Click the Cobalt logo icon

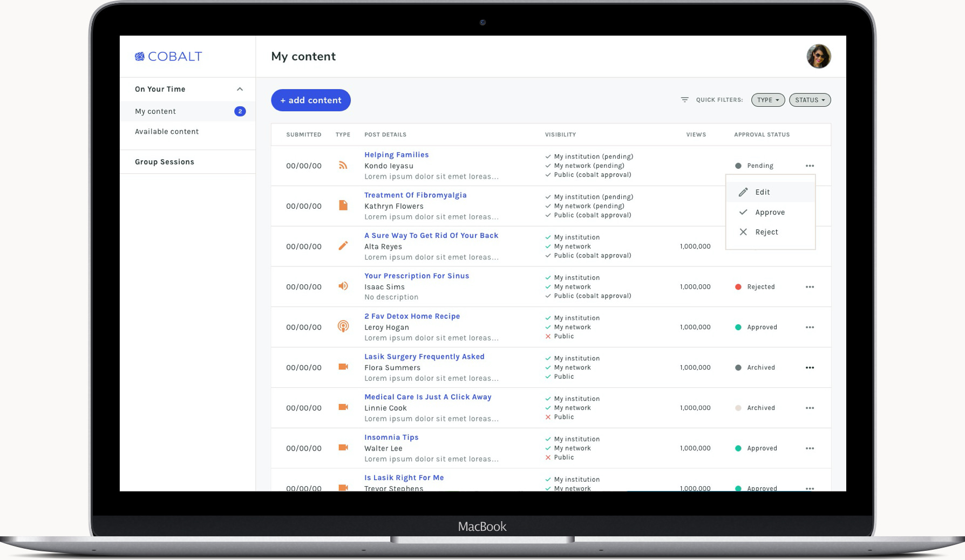tap(140, 56)
